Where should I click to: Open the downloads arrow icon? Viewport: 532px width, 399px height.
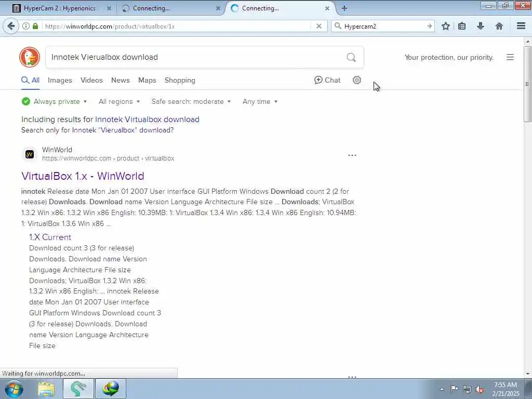(481, 26)
